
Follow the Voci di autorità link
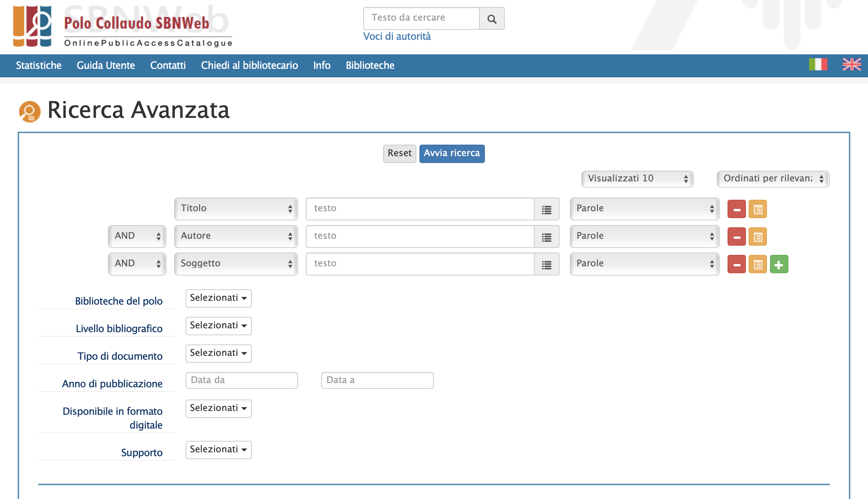[397, 36]
